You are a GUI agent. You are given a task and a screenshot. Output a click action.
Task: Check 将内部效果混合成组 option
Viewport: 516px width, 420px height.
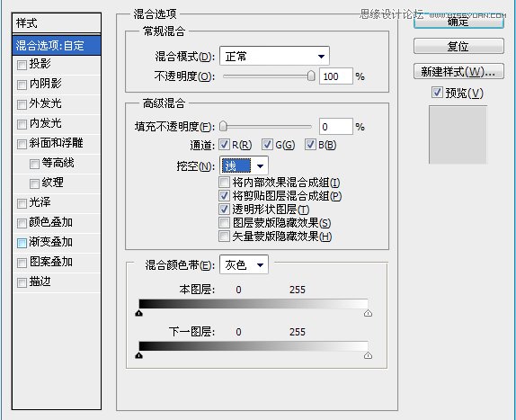(224, 182)
